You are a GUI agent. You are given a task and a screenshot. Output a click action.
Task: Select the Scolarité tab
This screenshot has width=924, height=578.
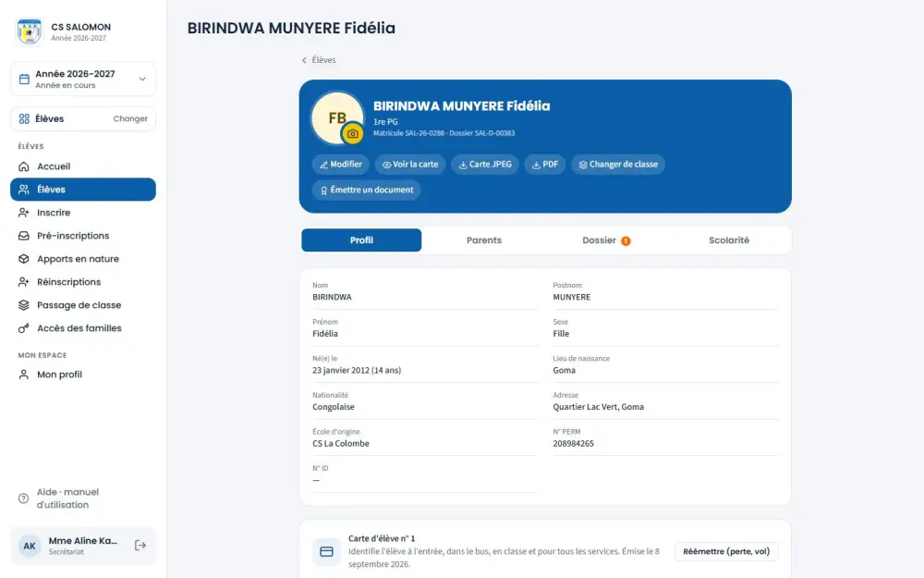tap(729, 240)
